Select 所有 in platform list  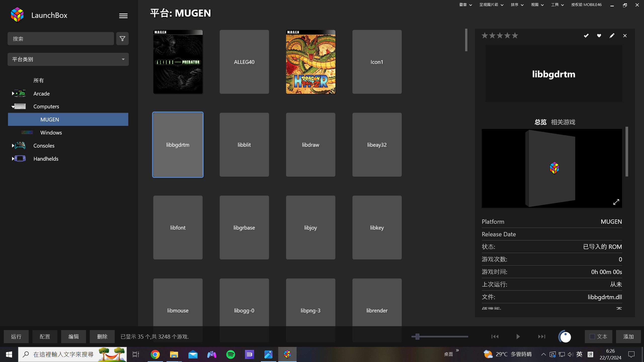[x=38, y=80]
